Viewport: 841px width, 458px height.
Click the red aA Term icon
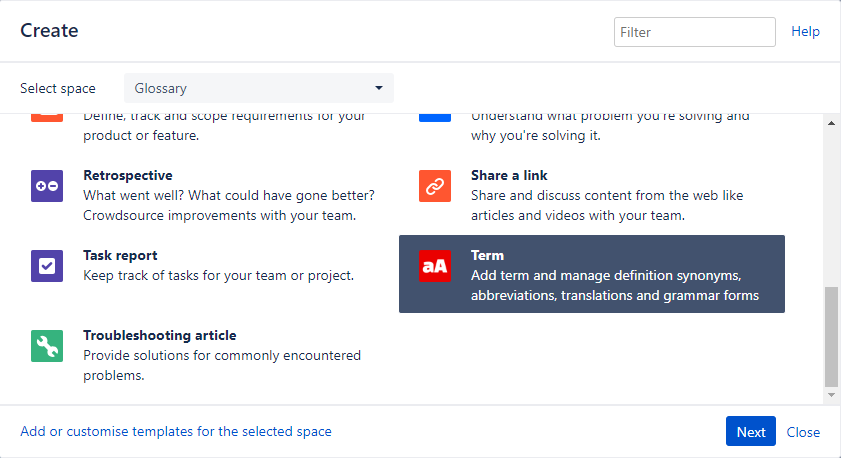point(435,266)
